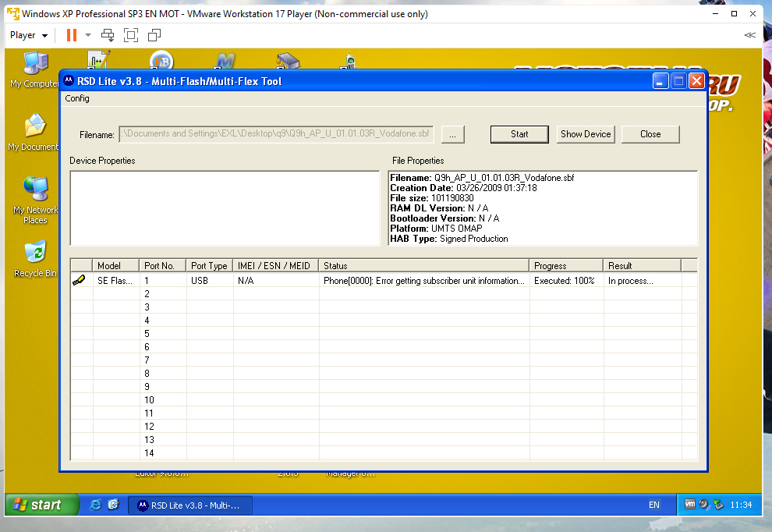The width and height of the screenshot is (772, 532).
Task: Launch Internet Explorer from quick launch
Action: tap(95, 505)
